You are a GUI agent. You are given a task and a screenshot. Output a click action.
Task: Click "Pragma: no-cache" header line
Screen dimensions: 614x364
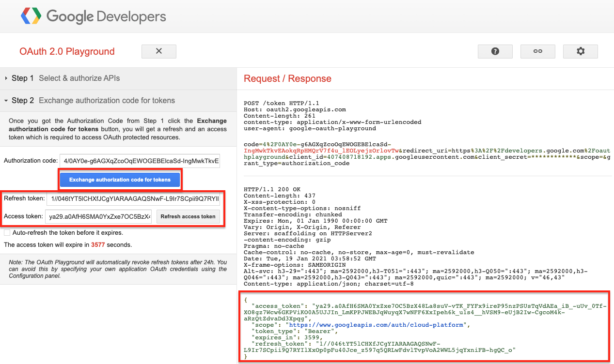click(x=274, y=246)
